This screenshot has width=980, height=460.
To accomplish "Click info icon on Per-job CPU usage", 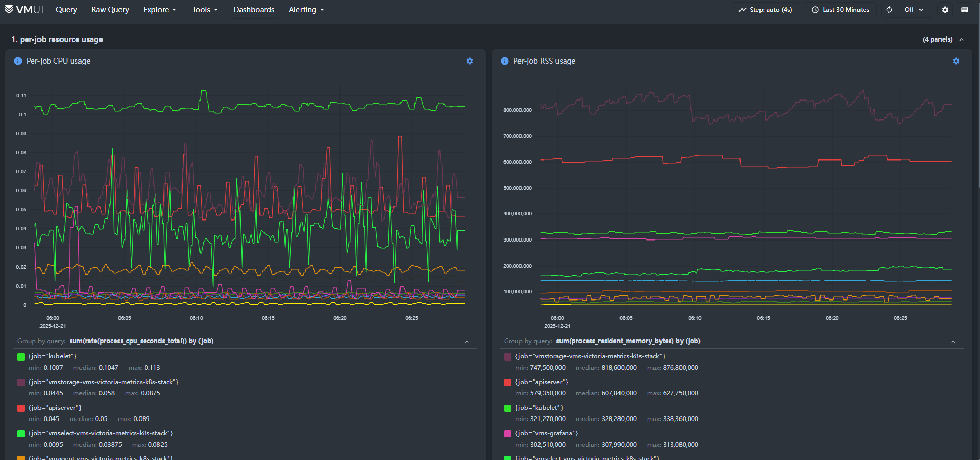I will [x=18, y=61].
